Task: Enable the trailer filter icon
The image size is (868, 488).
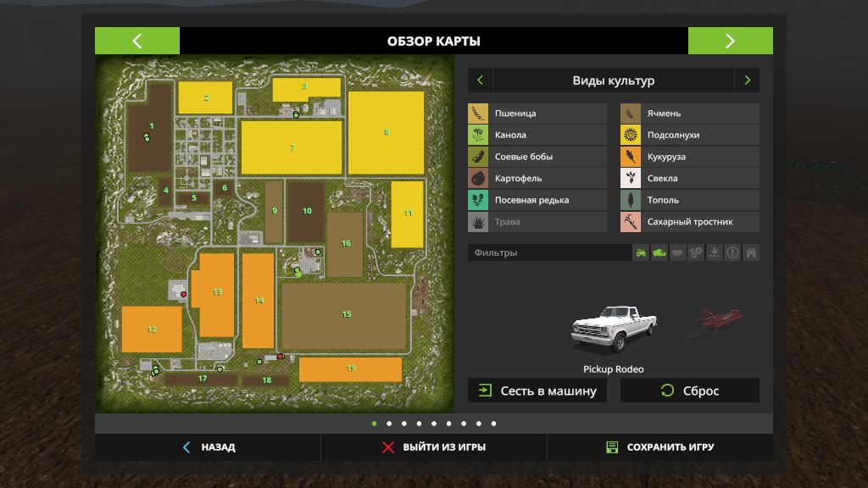Action: point(677,252)
